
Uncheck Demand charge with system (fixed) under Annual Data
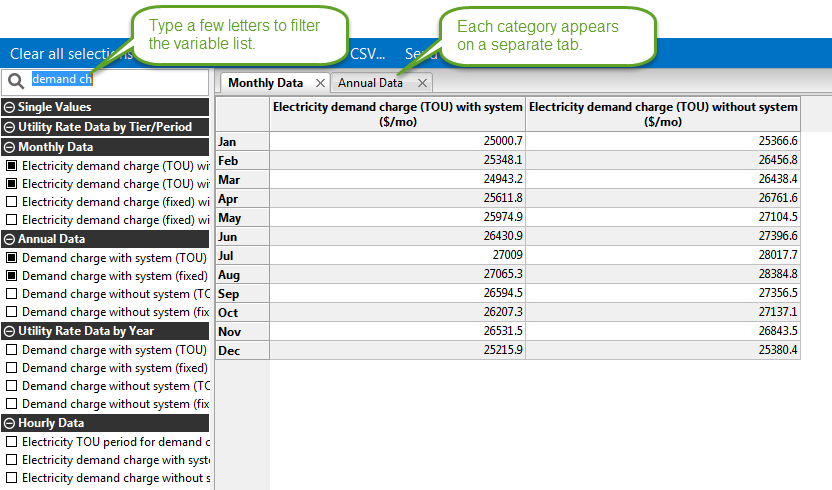pos(12,276)
